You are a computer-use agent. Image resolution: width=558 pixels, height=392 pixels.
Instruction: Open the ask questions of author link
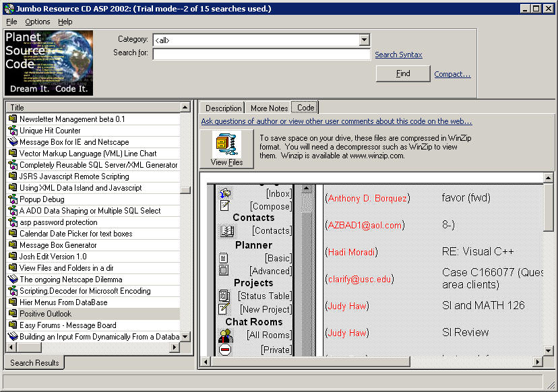tap(336, 121)
